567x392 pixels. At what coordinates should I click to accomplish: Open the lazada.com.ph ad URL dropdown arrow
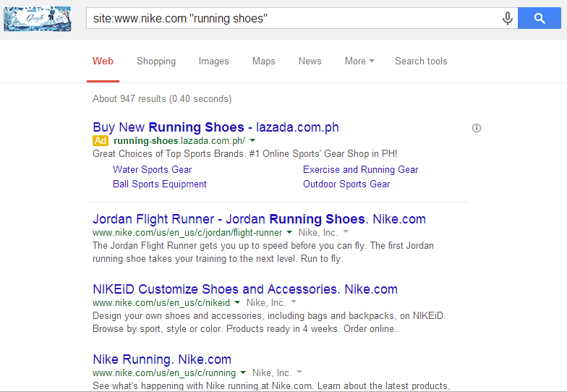pyautogui.click(x=253, y=140)
